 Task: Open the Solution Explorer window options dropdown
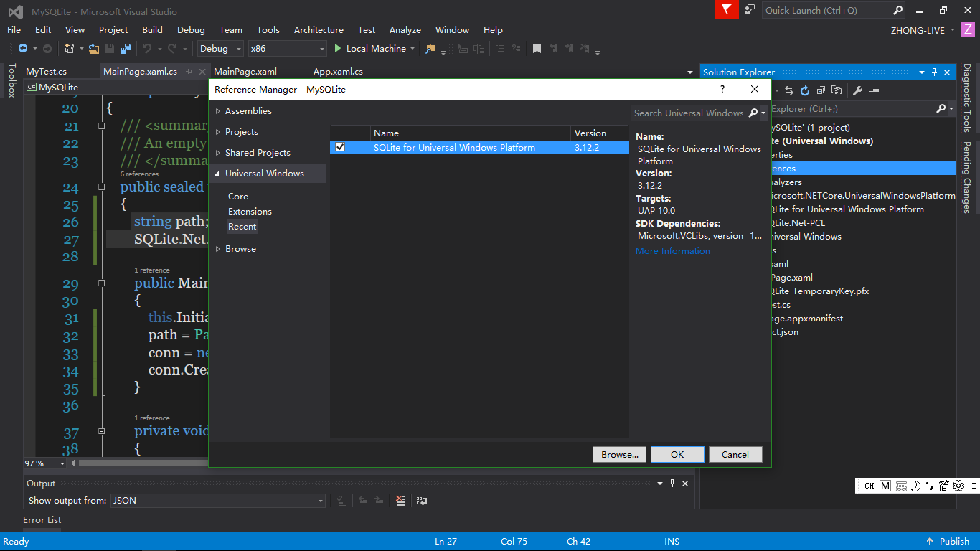click(922, 72)
